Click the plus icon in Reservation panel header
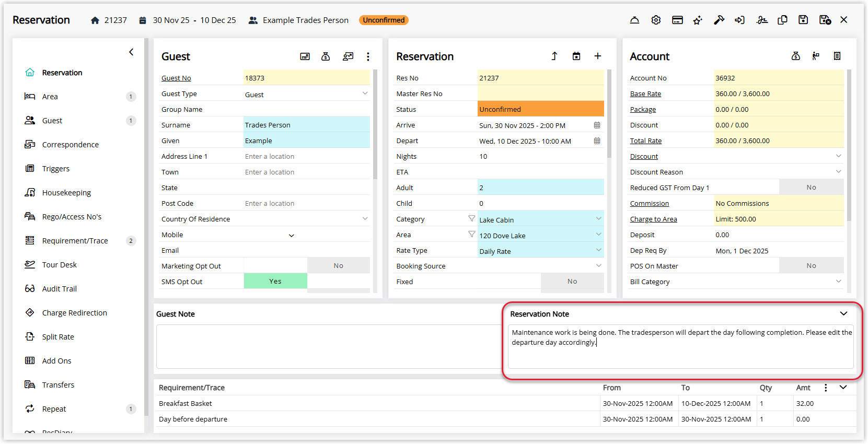This screenshot has height=444, width=868. pos(598,56)
